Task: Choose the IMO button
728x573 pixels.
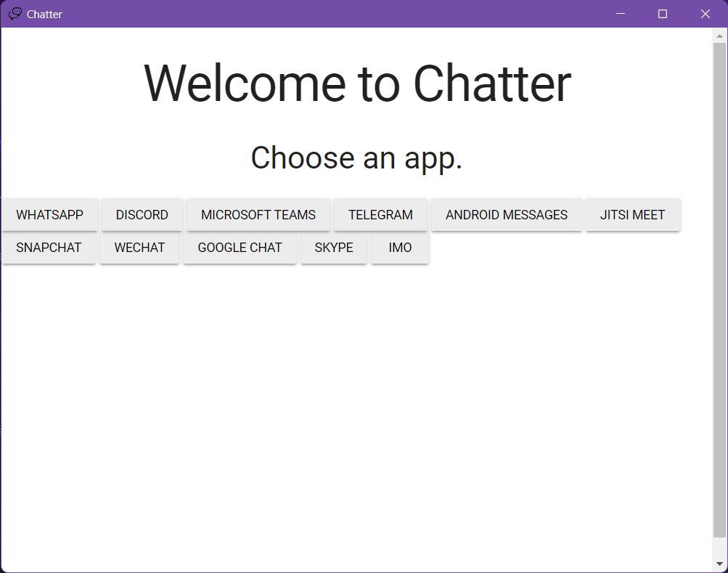Action: tap(400, 247)
